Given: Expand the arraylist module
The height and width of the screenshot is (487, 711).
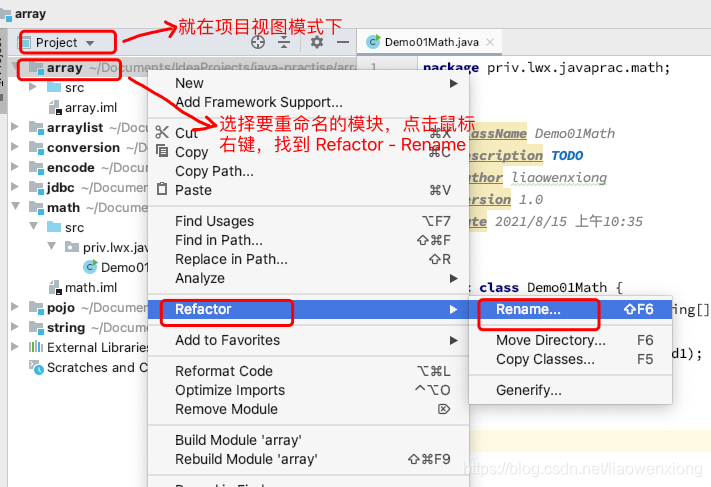Looking at the screenshot, I should coord(15,126).
